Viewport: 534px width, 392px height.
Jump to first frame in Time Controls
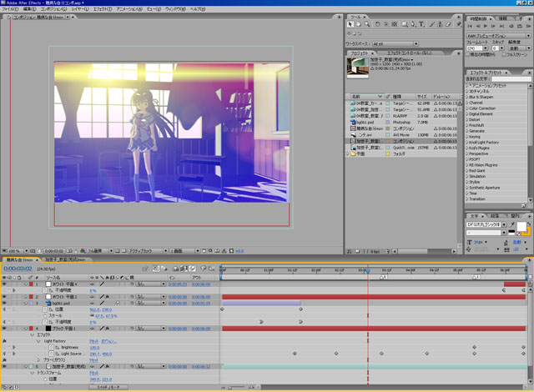pos(470,26)
